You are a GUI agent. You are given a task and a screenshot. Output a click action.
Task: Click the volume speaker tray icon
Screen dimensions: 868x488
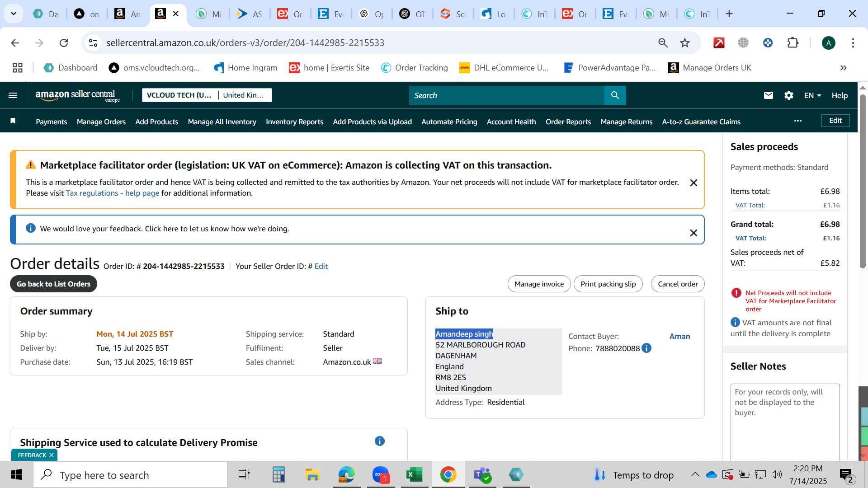(x=777, y=474)
